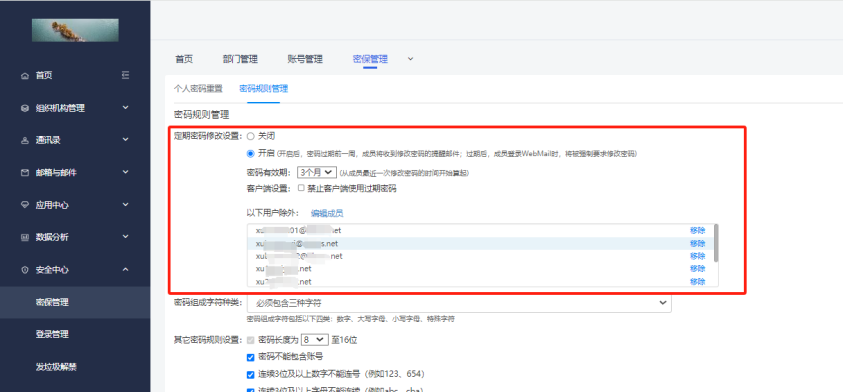843x392 pixels.
Task: Click the 通讯录 person icon in sidebar
Action: click(24, 140)
